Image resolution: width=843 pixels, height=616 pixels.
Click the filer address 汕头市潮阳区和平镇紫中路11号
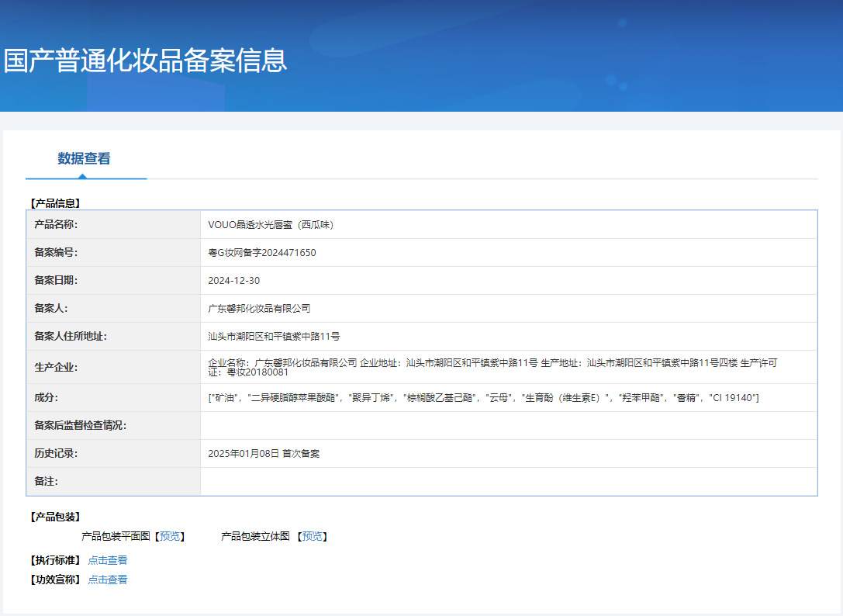(x=274, y=337)
